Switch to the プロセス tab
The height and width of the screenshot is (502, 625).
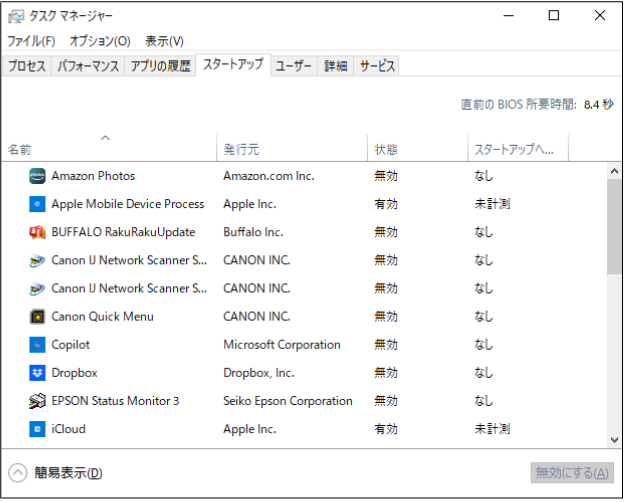click(27, 66)
